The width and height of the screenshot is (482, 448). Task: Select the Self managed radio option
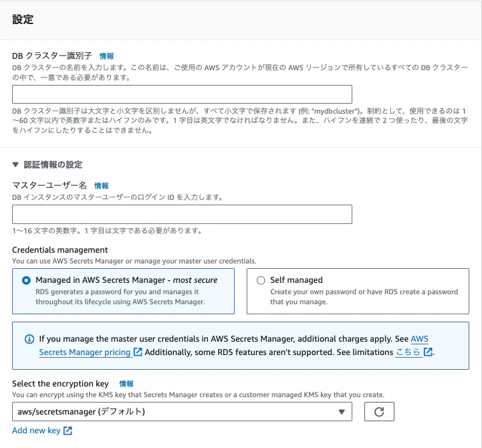click(261, 280)
